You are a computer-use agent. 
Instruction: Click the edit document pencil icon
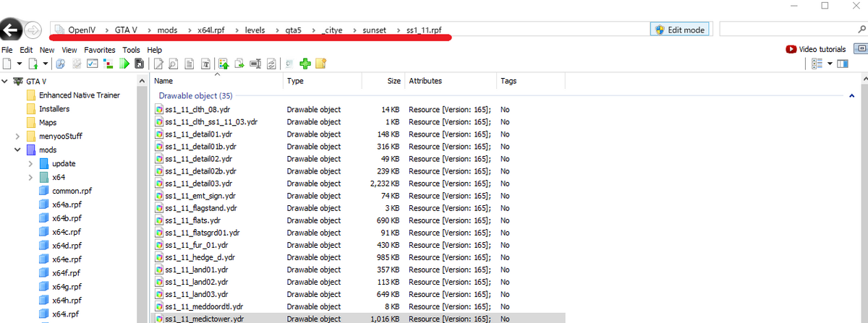point(158,64)
